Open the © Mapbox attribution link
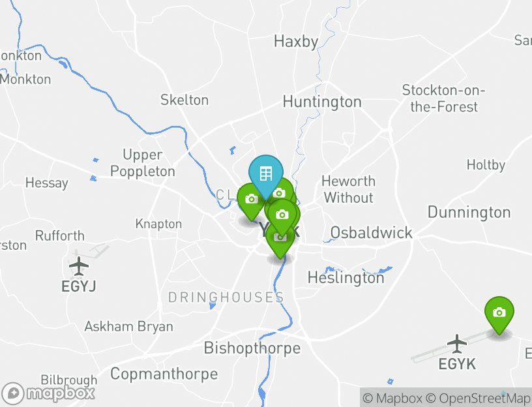The image size is (532, 407). (x=392, y=398)
